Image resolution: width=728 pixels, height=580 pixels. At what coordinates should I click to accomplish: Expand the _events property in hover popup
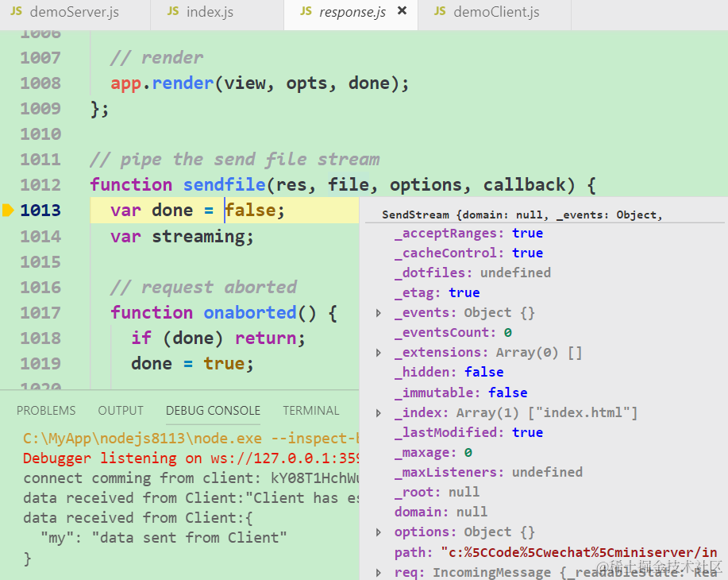[x=379, y=313]
